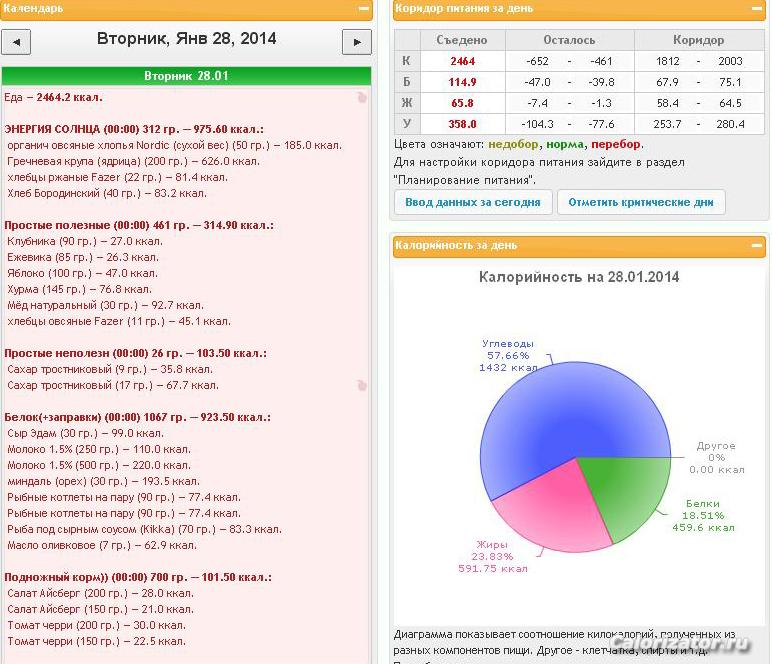The width and height of the screenshot is (772, 664).
Task: Select Рыба под сырным соусом (Kikka) entry
Action: coord(144,529)
